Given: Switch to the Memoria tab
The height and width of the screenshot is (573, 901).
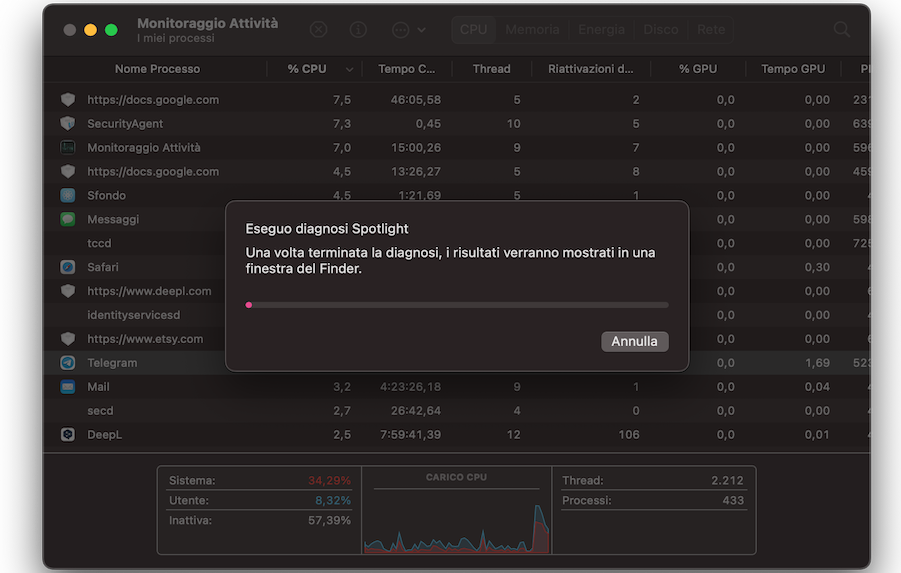Looking at the screenshot, I should coord(532,29).
